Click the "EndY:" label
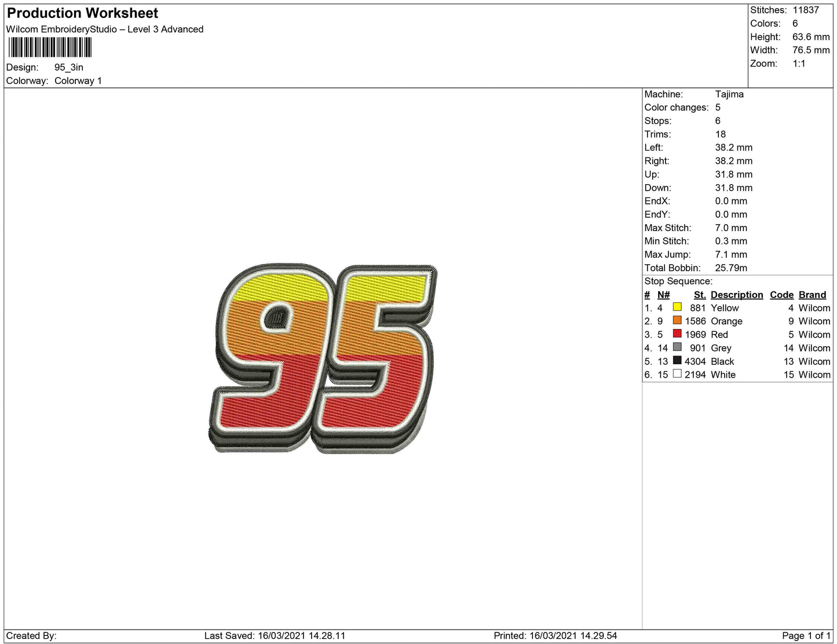 tap(657, 215)
